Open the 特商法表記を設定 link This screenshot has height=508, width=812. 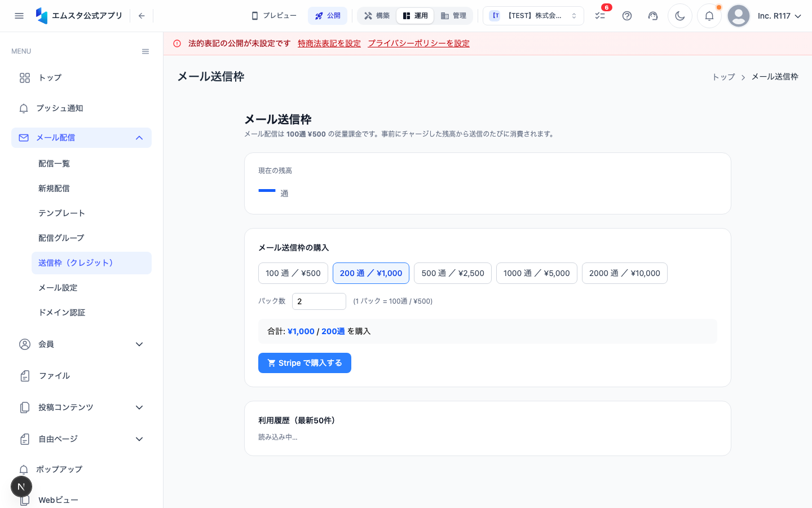click(329, 43)
